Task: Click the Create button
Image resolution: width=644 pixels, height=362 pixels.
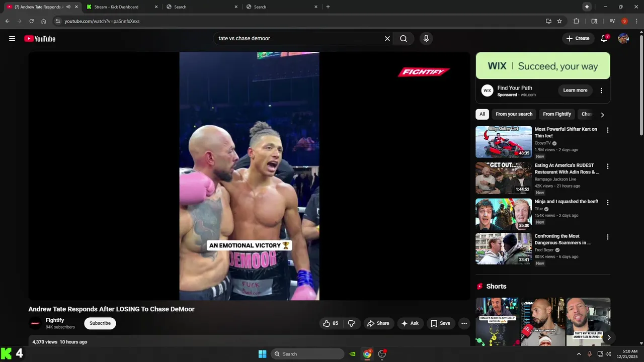Action: pos(578,38)
